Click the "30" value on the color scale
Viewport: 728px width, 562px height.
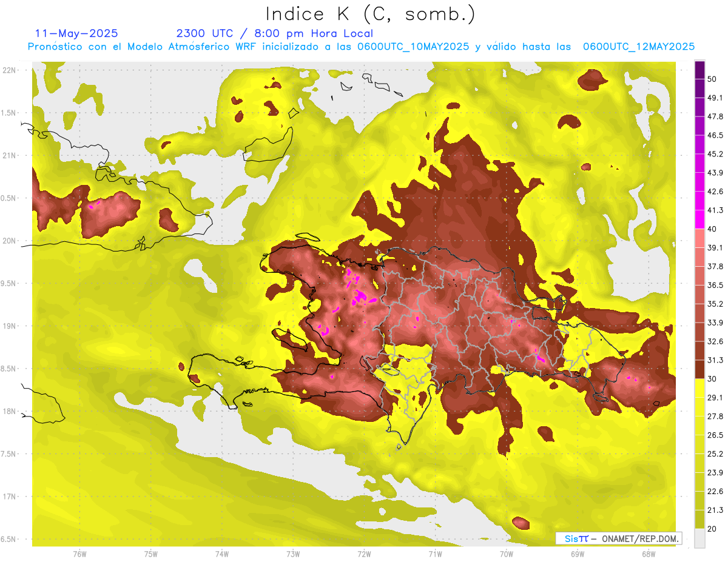coord(713,379)
